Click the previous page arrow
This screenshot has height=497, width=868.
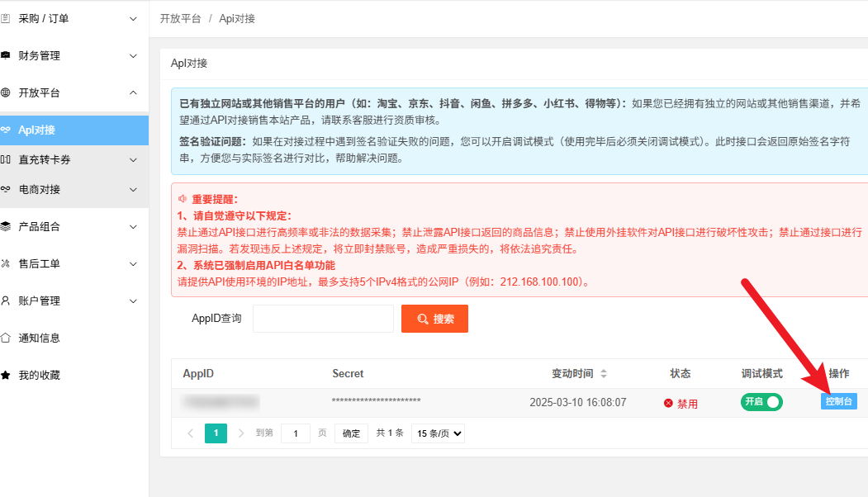[191, 433]
